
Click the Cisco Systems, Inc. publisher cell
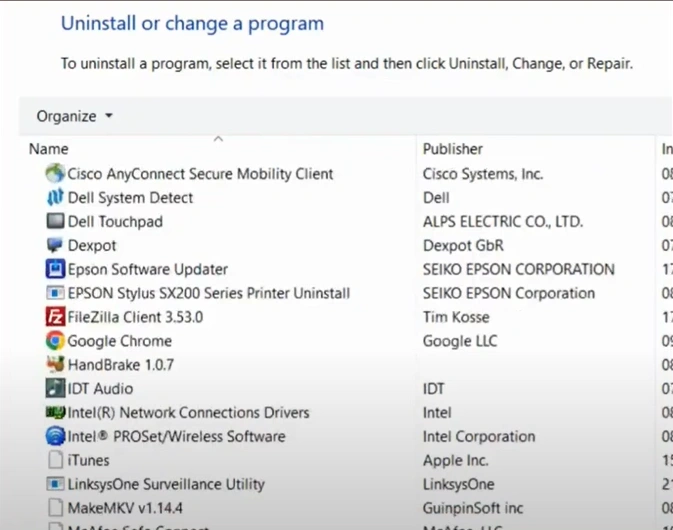click(483, 173)
